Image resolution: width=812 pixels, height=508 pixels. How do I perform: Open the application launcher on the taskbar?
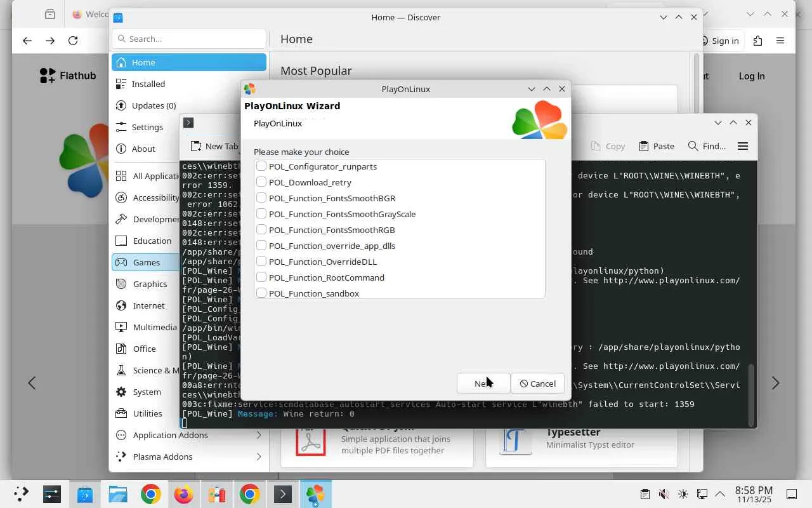pos(21,494)
